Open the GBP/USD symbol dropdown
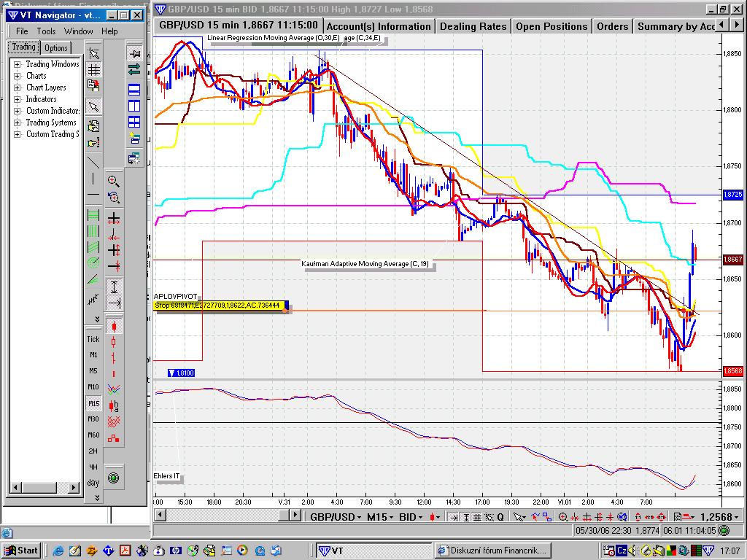Image resolution: width=747 pixels, height=560 pixels. coord(333,517)
